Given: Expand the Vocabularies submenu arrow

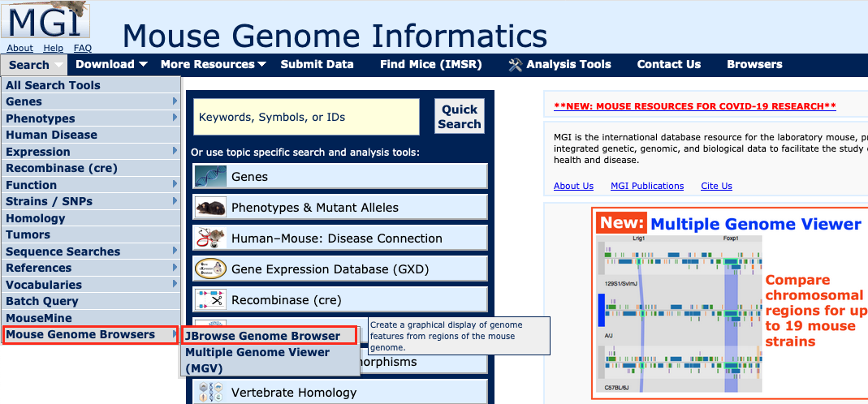Looking at the screenshot, I should coord(175,284).
